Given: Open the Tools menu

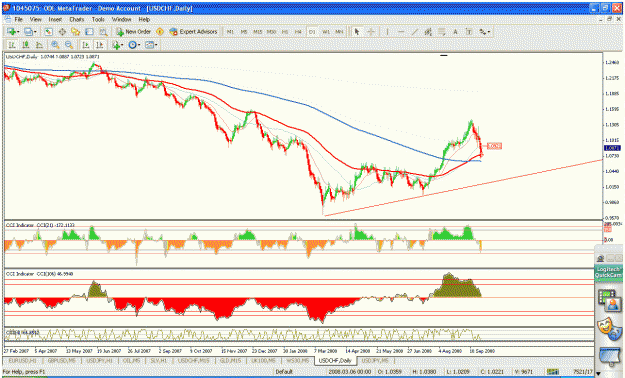Looking at the screenshot, I should pyautogui.click(x=98, y=19).
